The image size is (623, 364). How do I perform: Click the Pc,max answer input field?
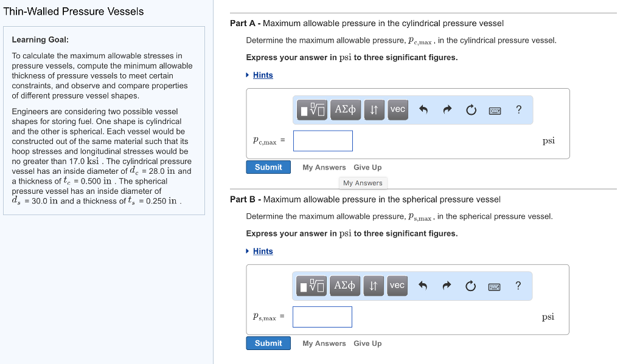(323, 141)
